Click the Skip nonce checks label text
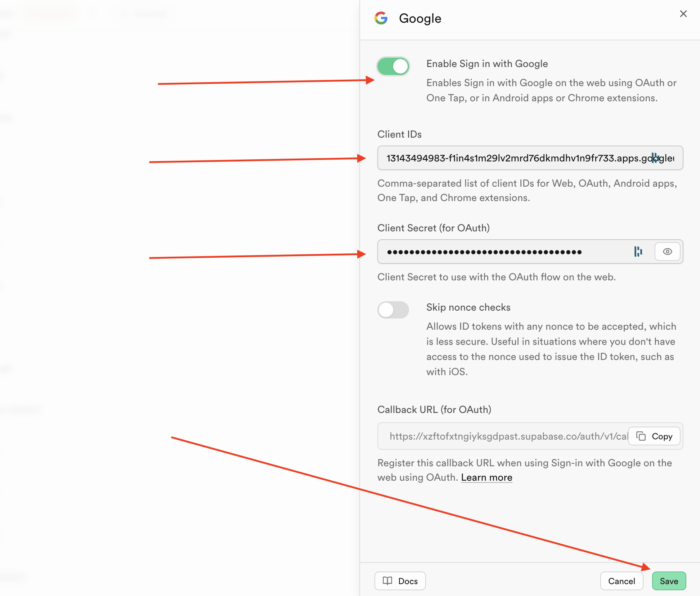 point(468,307)
